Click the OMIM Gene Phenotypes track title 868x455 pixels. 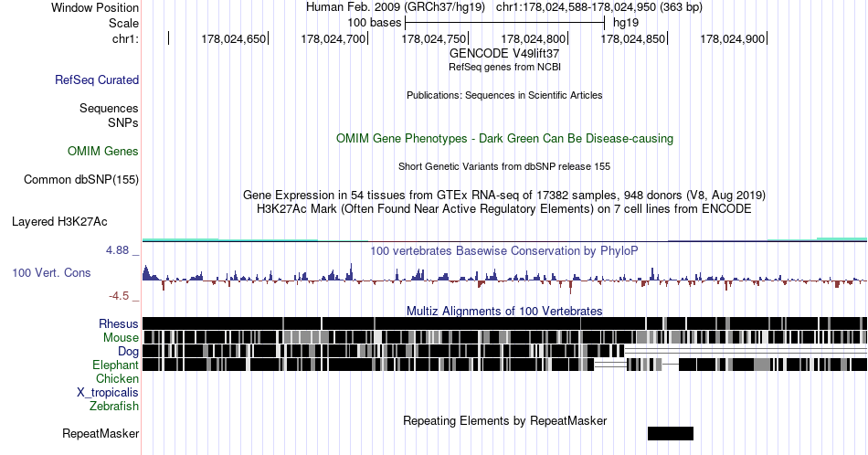tap(504, 138)
